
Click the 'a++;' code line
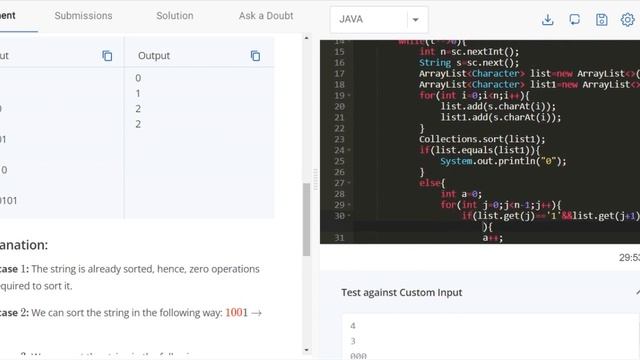(493, 238)
